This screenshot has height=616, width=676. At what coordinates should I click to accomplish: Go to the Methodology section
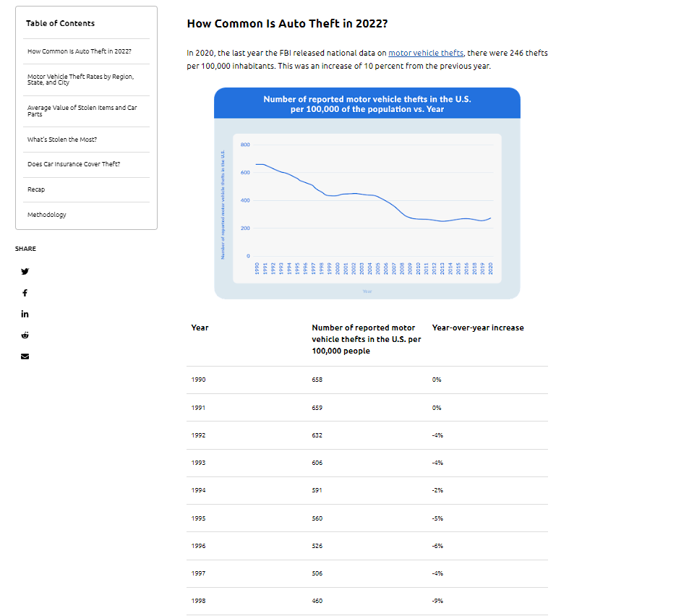(47, 215)
